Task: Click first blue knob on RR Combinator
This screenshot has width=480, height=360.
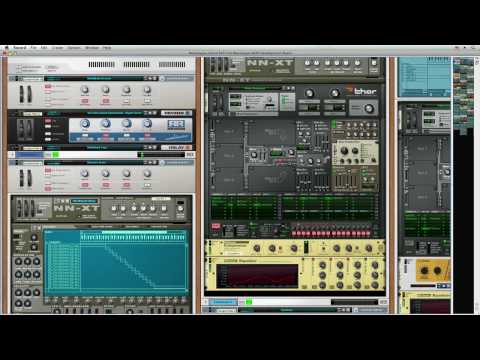Action: pos(85,124)
